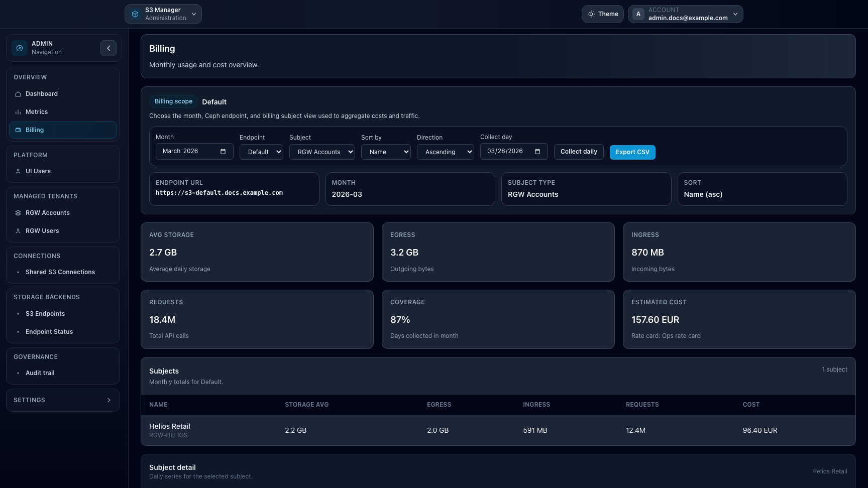Click the S3 Manager cube icon
The height and width of the screenshot is (488, 868).
tap(134, 14)
